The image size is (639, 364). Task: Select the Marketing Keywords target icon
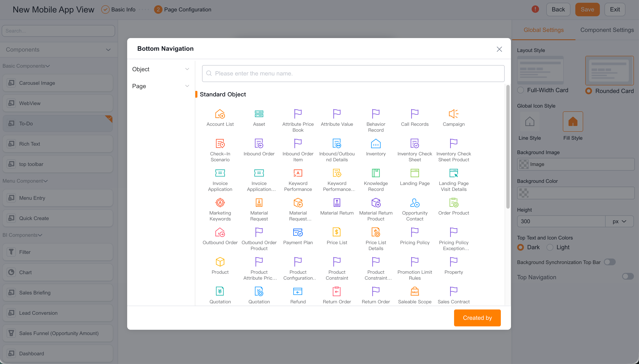coord(220,203)
